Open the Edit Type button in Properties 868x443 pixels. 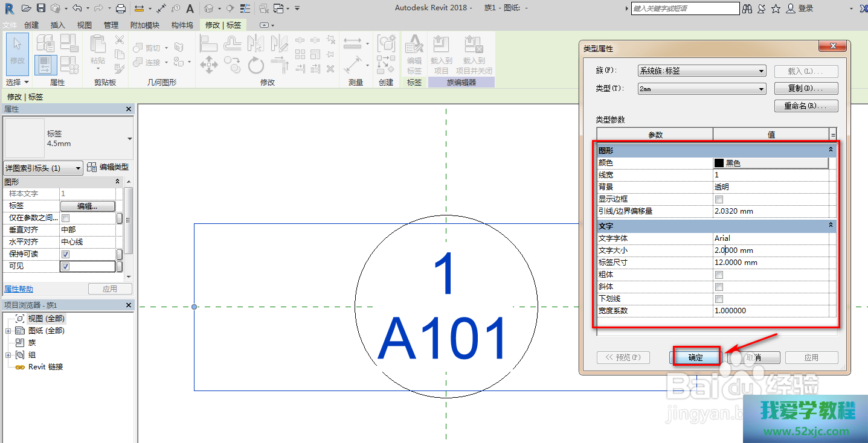point(108,167)
